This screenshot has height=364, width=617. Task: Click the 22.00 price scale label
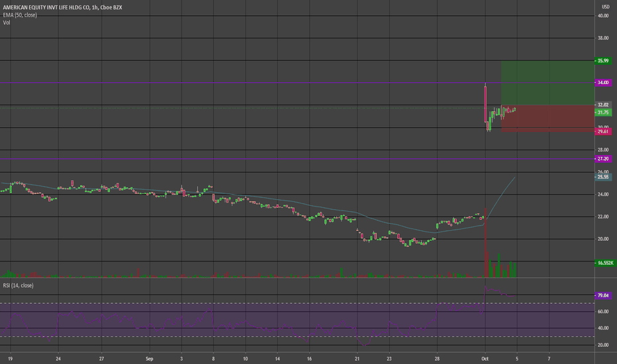[603, 217]
